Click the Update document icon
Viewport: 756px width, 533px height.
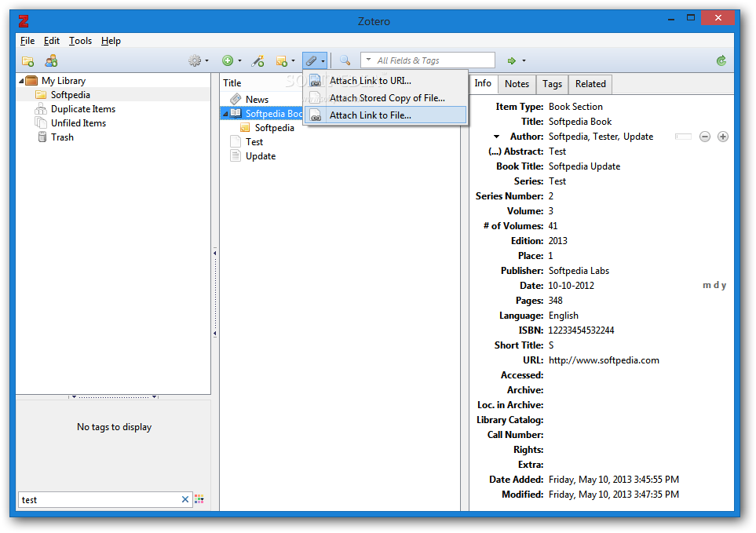tap(236, 155)
